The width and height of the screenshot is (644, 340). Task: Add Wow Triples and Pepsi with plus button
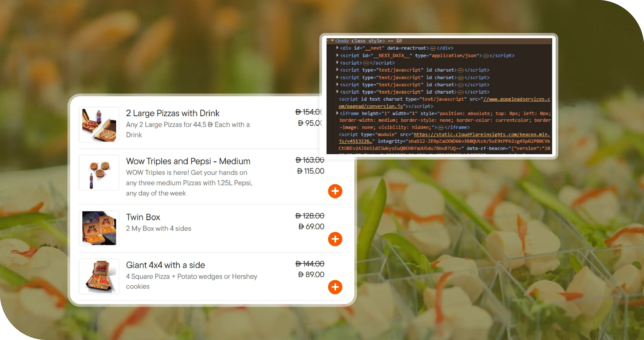(335, 191)
